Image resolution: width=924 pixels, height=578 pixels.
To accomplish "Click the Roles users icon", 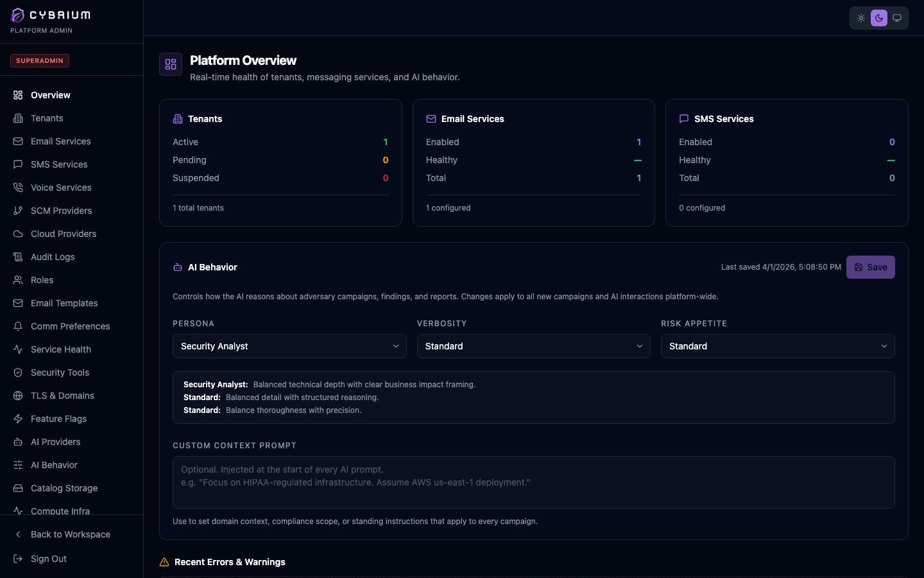I will click(18, 280).
